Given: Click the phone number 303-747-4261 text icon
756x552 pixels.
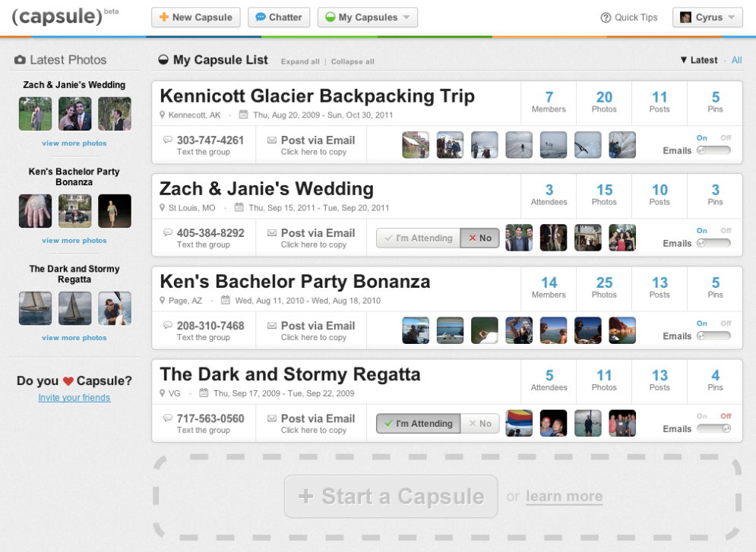Looking at the screenshot, I should point(167,140).
